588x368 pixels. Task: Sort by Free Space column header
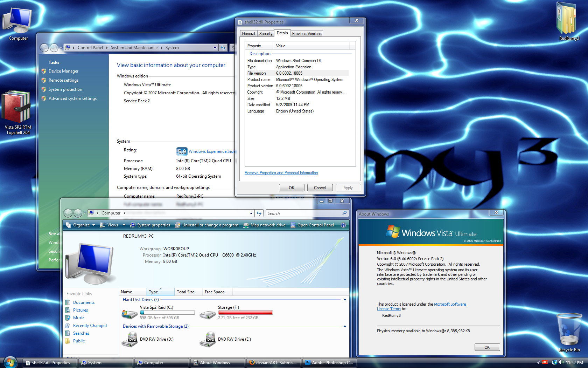click(x=217, y=292)
